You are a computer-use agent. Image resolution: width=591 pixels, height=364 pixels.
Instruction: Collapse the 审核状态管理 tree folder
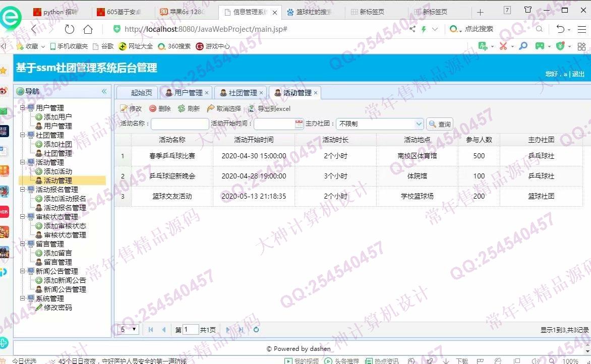pyautogui.click(x=23, y=217)
